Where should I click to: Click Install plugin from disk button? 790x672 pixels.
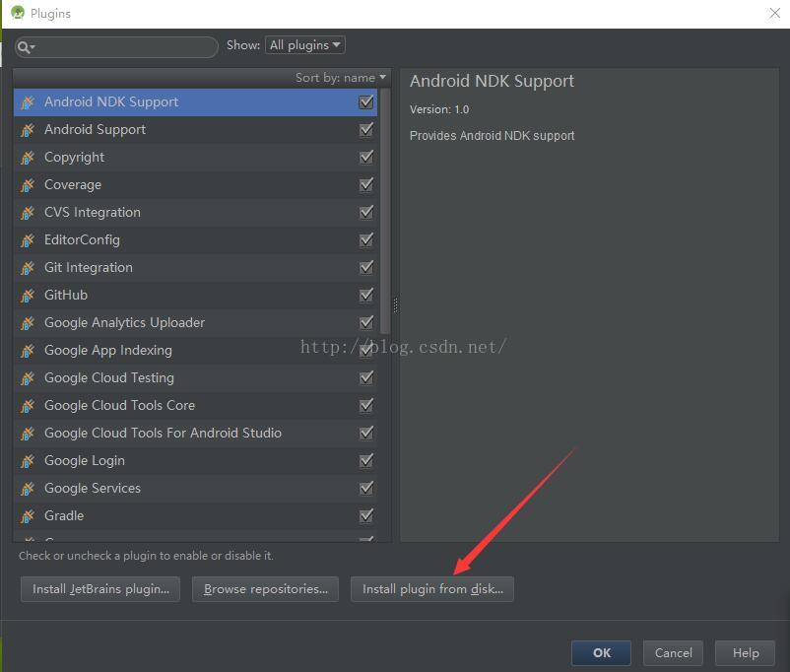pyautogui.click(x=432, y=589)
